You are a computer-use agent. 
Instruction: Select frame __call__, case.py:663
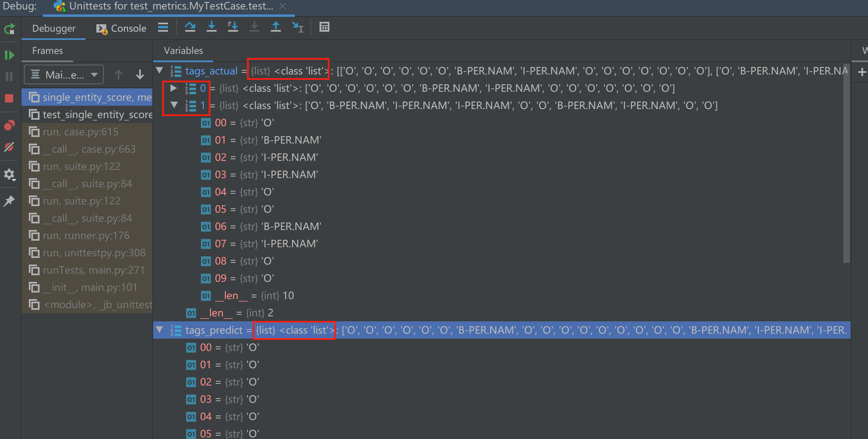pyautogui.click(x=87, y=149)
